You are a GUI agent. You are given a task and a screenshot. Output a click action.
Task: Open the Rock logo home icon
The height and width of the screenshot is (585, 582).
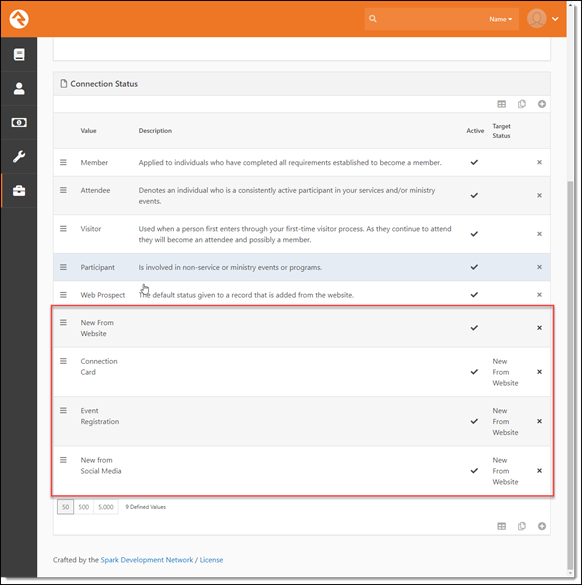19,19
